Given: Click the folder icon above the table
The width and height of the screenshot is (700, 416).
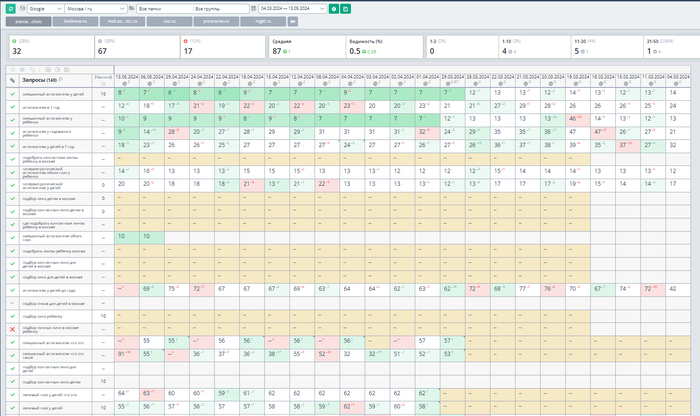Looking at the screenshot, I should 67,70.
